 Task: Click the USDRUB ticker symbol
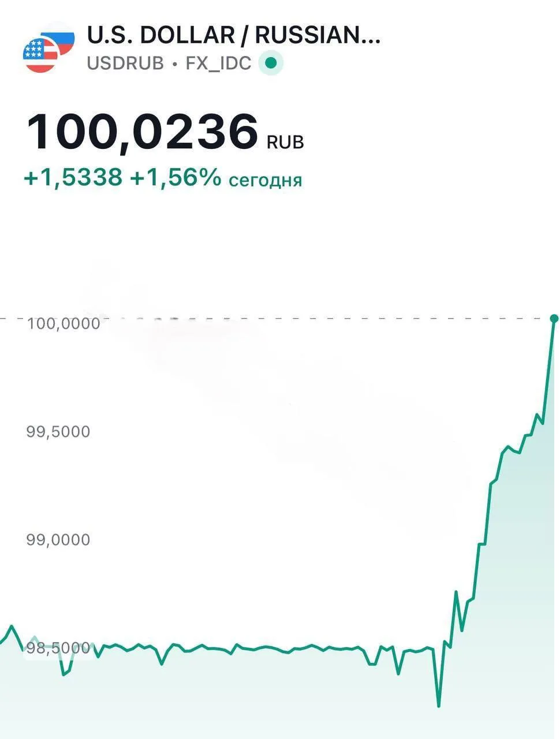[125, 63]
